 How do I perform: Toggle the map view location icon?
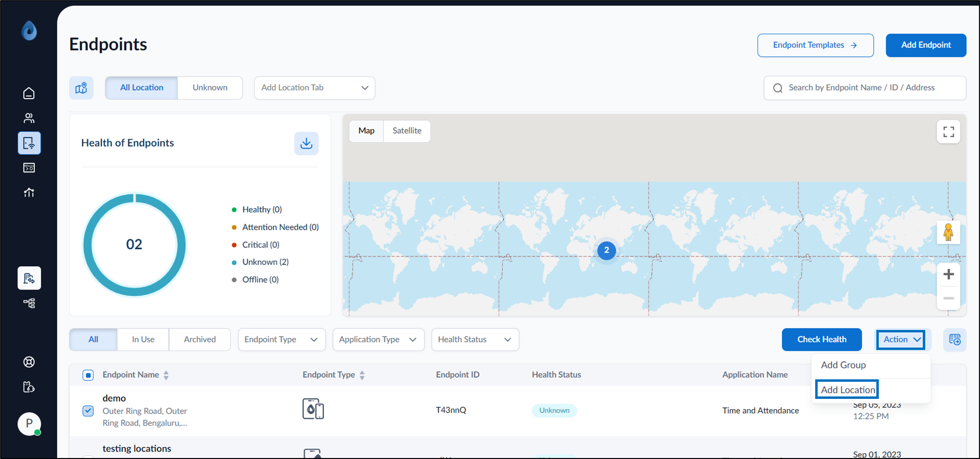(81, 88)
